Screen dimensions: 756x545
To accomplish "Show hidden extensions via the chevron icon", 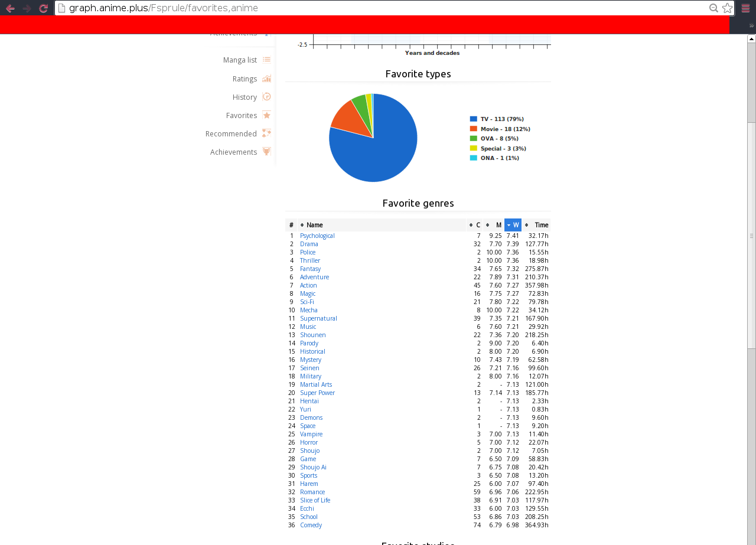I will [x=751, y=25].
